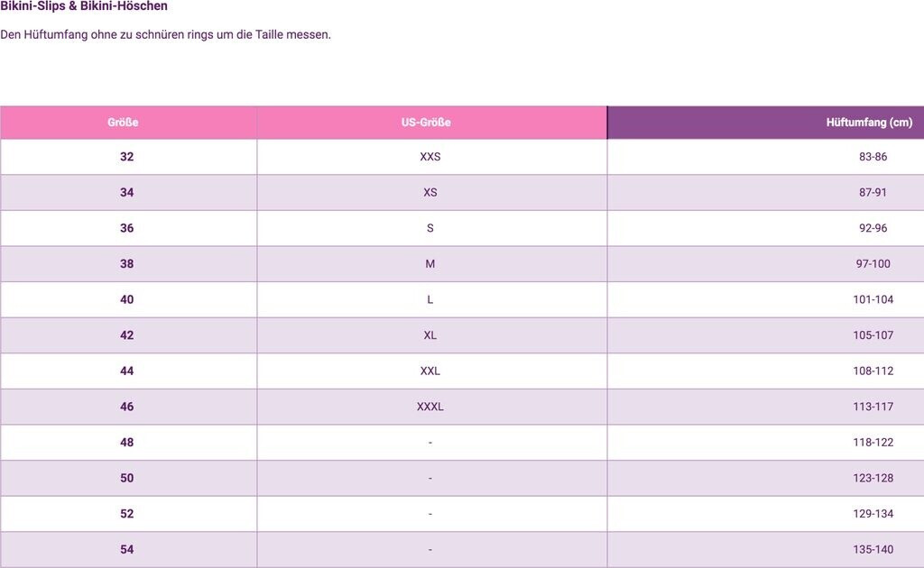This screenshot has width=924, height=568.
Task: Click the Bikini-Slips & Bikini-Höschen heading
Action: tap(84, 6)
